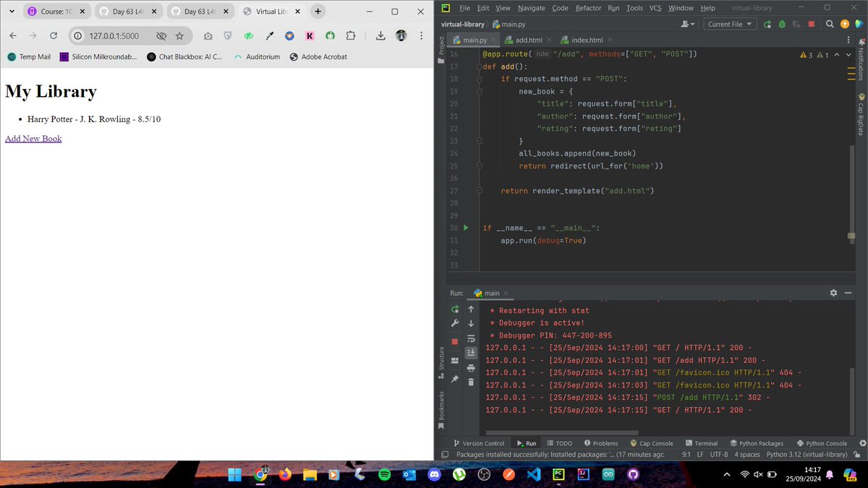
Task: Open the Problems tool window tab
Action: click(x=600, y=443)
